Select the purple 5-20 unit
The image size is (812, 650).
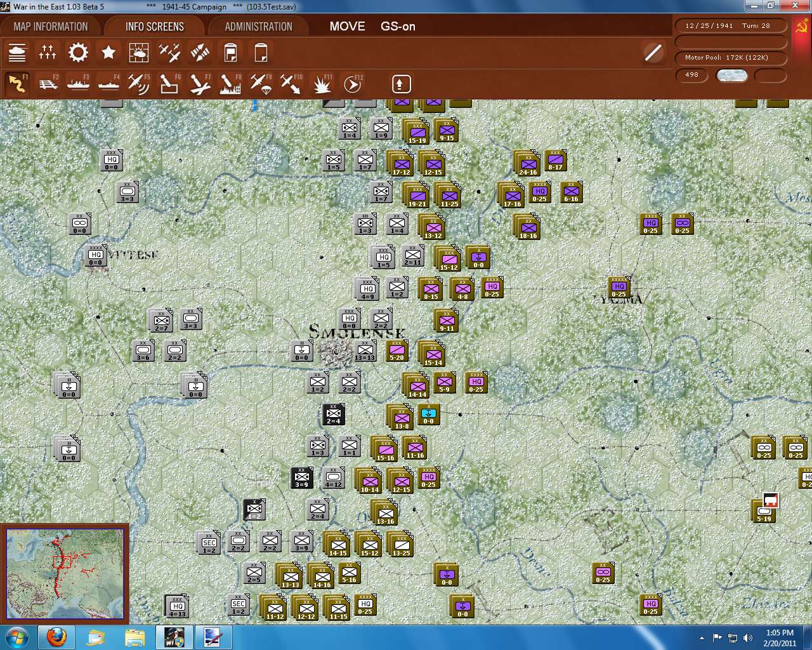click(397, 351)
